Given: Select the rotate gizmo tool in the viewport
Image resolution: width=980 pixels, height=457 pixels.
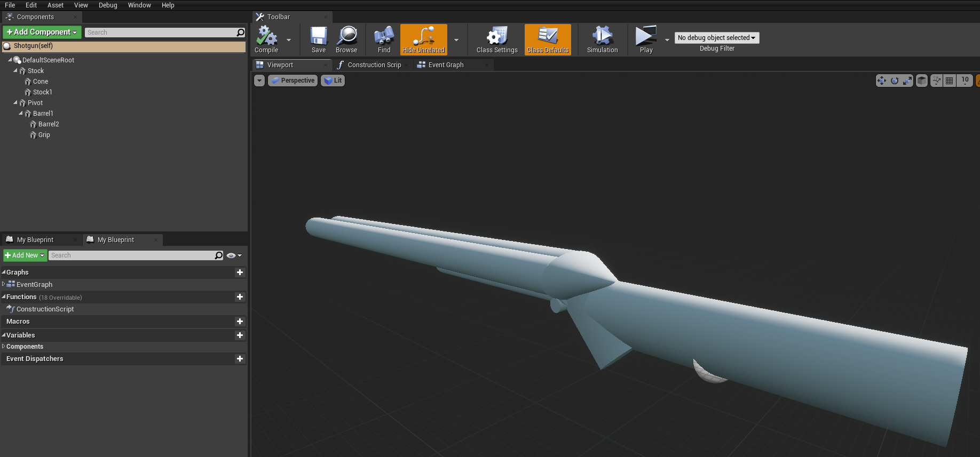Looking at the screenshot, I should click(x=895, y=81).
